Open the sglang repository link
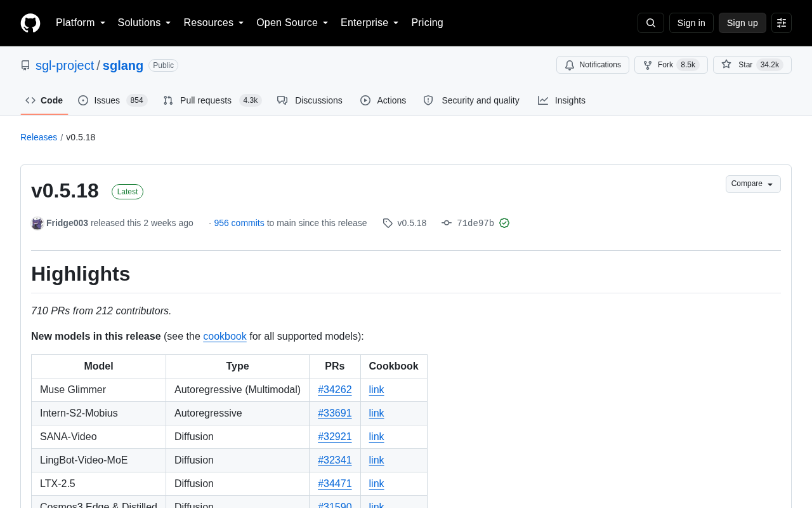Viewport: 812px width, 508px height. 123,65
